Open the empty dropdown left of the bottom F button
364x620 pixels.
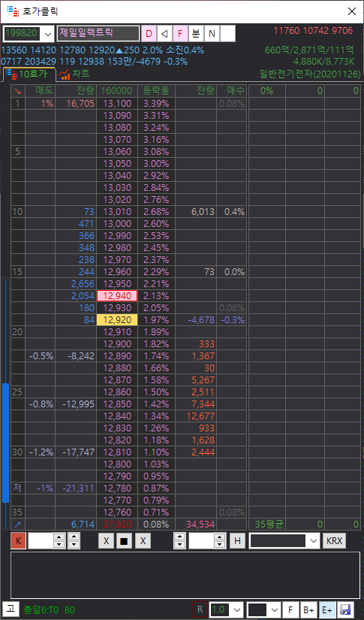pos(275,609)
